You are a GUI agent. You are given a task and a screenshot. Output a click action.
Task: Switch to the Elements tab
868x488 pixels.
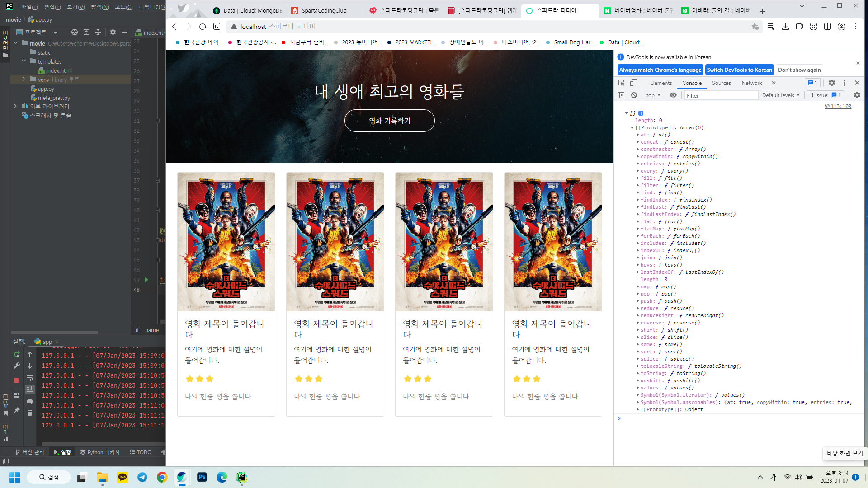tap(661, 83)
